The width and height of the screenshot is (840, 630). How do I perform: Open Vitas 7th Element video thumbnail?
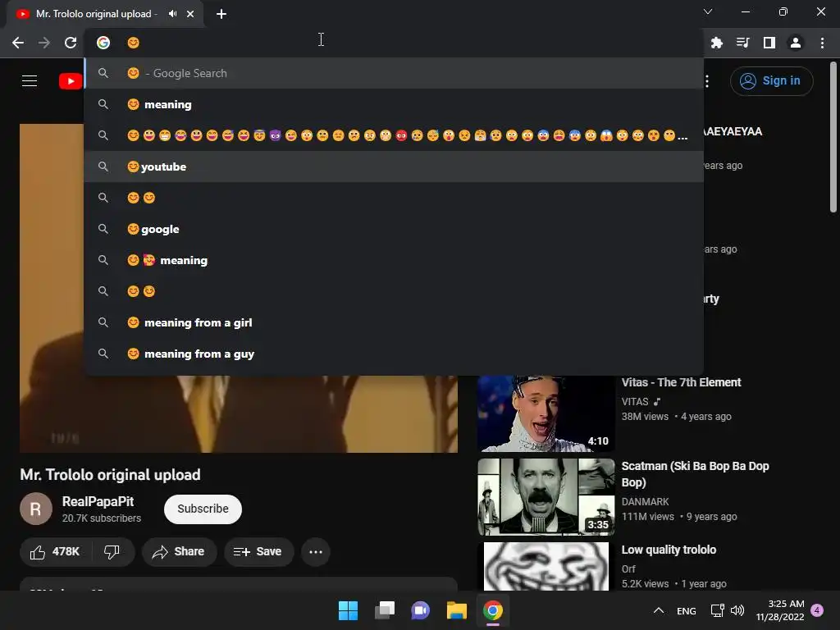coord(546,413)
